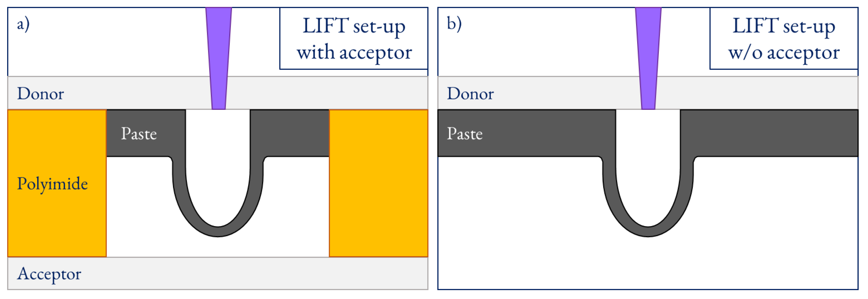Click the bottom of the paste bubble in panel a
This screenshot has width=868, height=299.
pyautogui.click(x=218, y=232)
